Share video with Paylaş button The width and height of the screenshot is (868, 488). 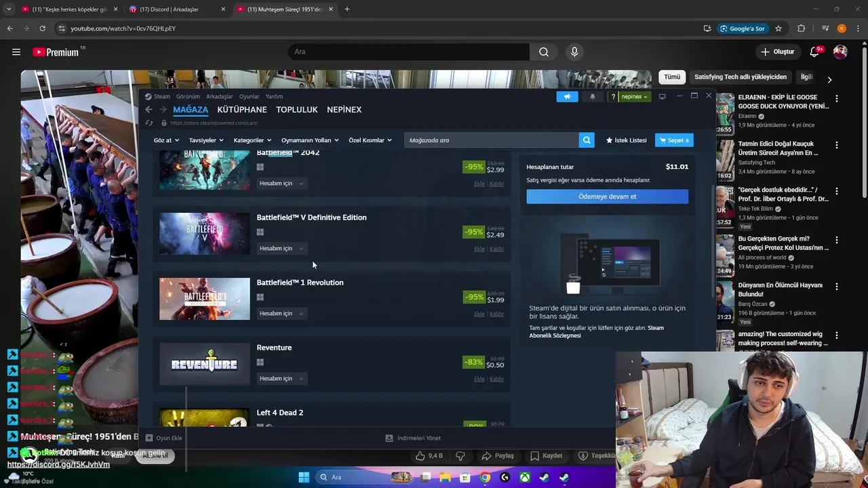pyautogui.click(x=498, y=455)
